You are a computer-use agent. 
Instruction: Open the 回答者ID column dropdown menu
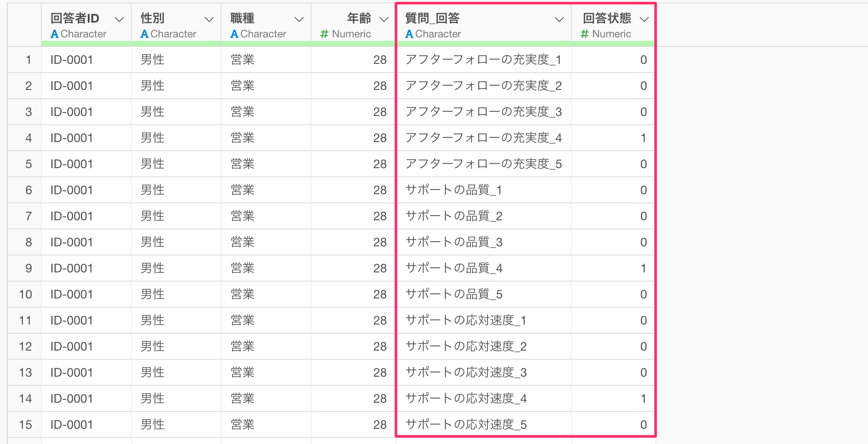[119, 20]
